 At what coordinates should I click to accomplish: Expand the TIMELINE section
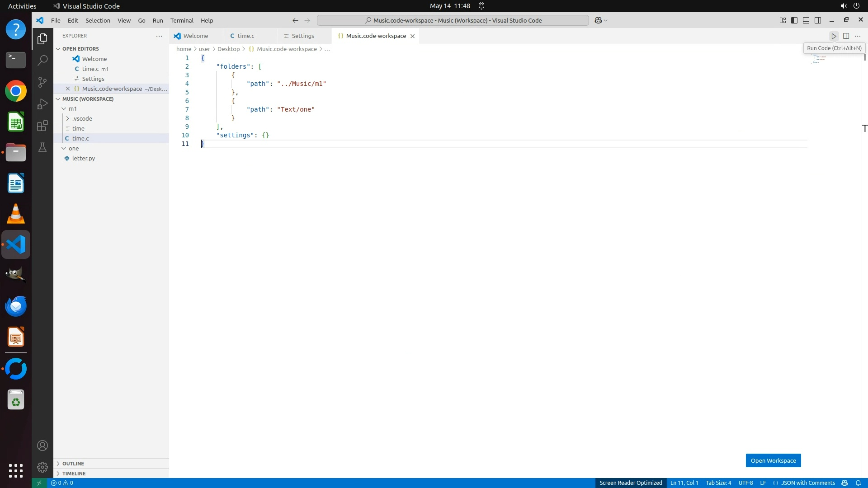point(74,474)
